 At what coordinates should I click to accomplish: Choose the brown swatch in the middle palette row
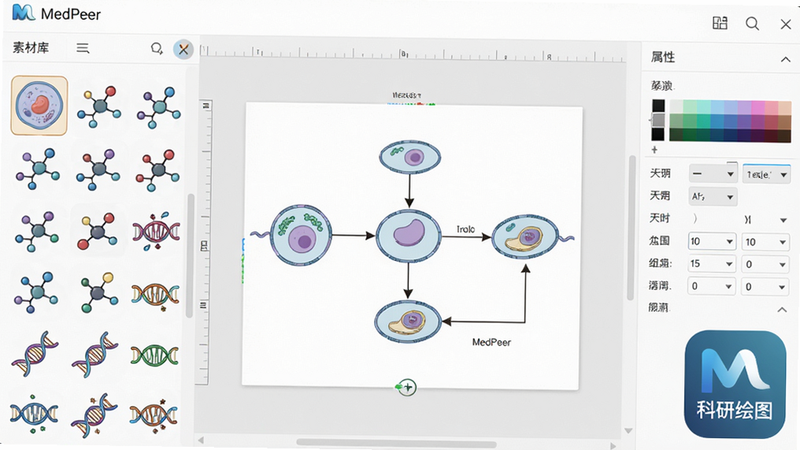point(785,121)
